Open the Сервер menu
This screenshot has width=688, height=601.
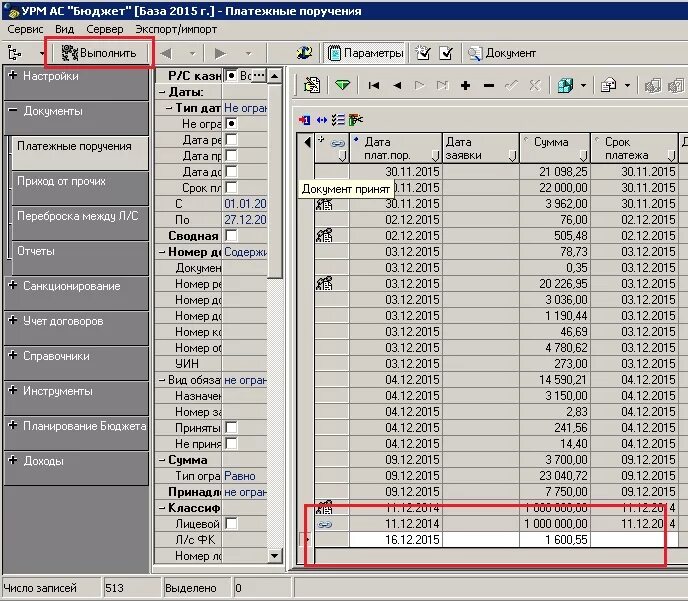[x=104, y=29]
